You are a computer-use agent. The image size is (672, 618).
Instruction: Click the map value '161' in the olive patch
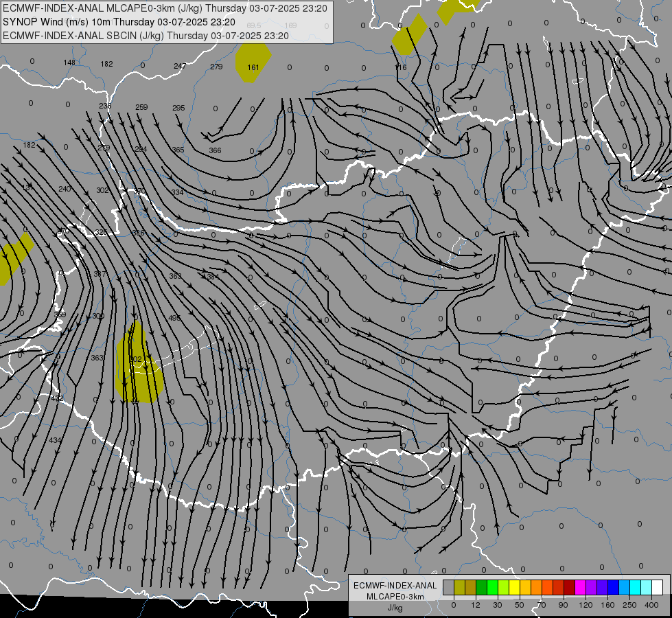click(253, 67)
